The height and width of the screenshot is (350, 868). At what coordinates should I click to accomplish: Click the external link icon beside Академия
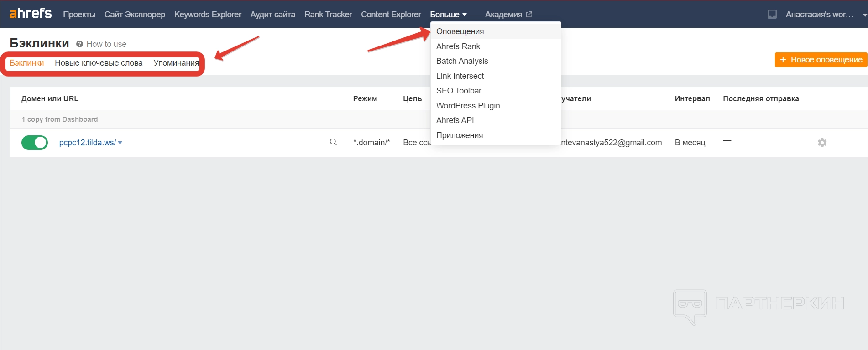tap(529, 15)
